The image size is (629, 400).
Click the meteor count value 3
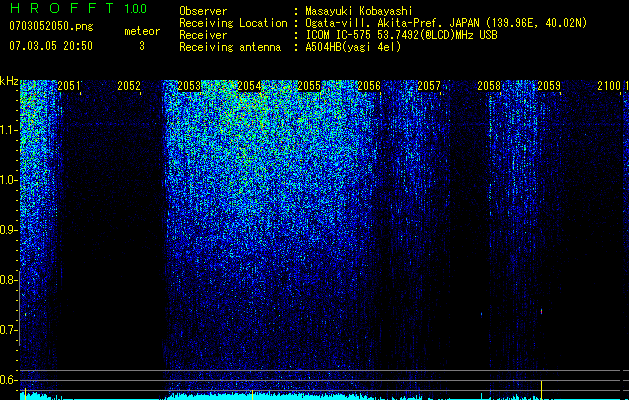[142, 46]
